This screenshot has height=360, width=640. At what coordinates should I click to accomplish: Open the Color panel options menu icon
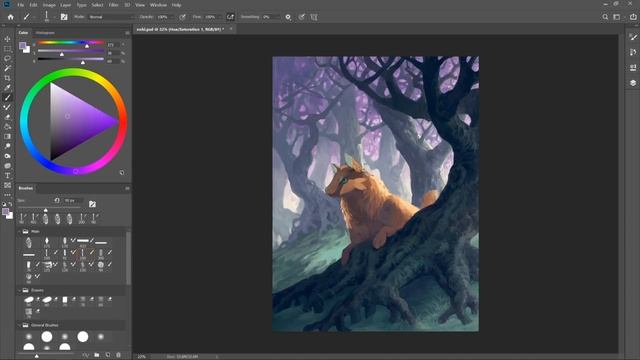click(127, 33)
